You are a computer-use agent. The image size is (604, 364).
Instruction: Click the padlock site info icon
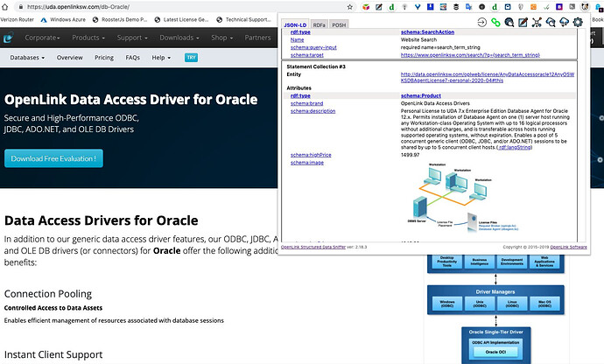click(20, 7)
